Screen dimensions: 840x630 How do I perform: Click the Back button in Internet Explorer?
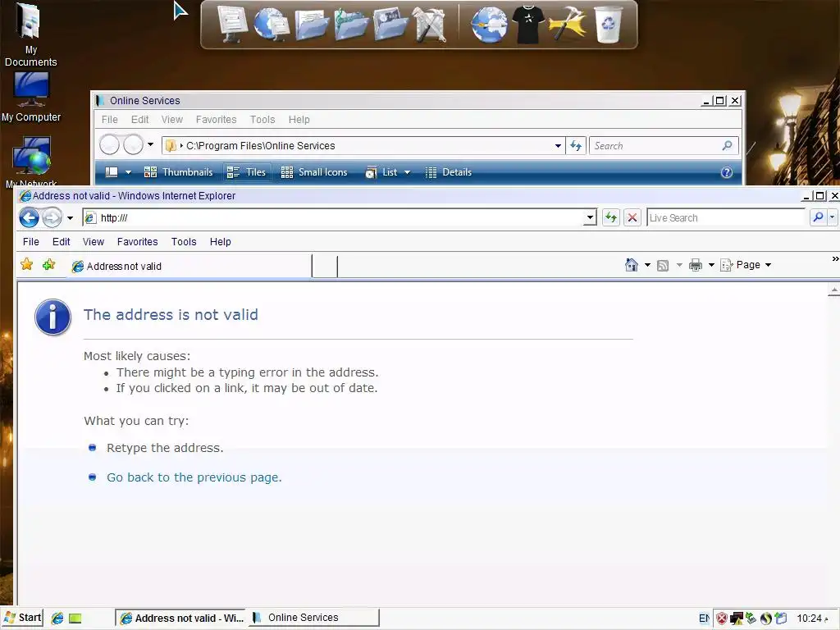click(x=30, y=217)
